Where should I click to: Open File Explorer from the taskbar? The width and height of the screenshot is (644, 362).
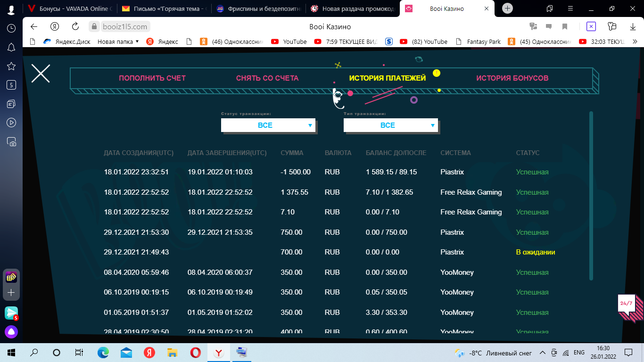pyautogui.click(x=173, y=353)
